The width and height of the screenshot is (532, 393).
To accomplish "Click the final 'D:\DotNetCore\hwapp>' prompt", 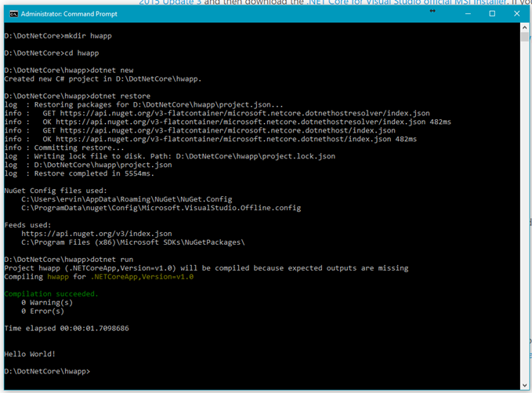I will click(47, 372).
